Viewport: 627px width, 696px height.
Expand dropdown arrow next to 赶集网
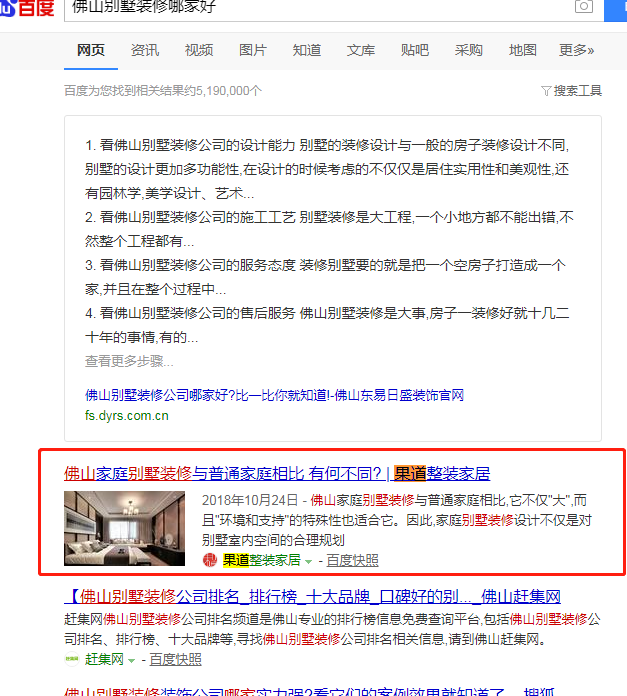[131, 660]
